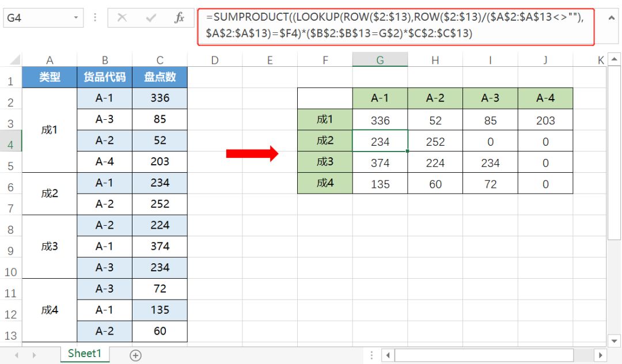This screenshot has width=622, height=364.
Task: Click green header cell A-3 in column I
Action: [490, 98]
